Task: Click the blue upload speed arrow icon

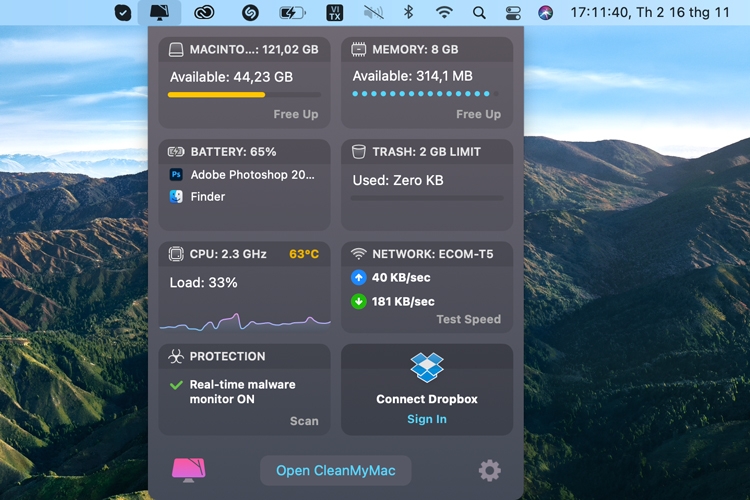Action: (359, 278)
